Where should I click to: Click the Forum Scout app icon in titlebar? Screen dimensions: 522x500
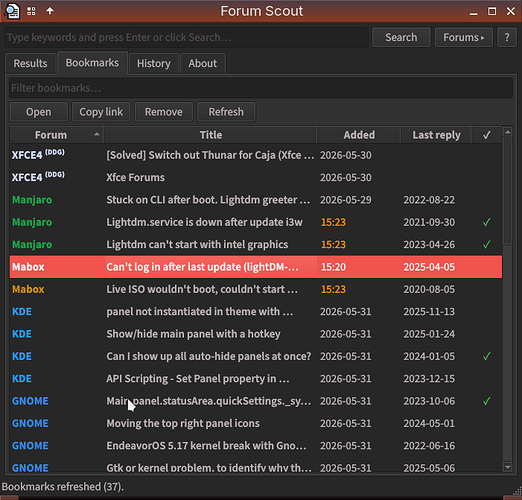[12, 11]
